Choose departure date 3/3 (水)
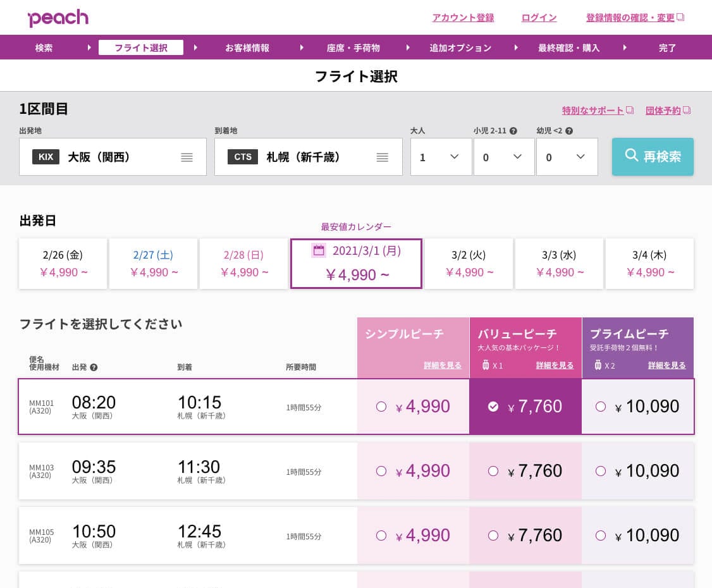712x588 pixels. 559,264
